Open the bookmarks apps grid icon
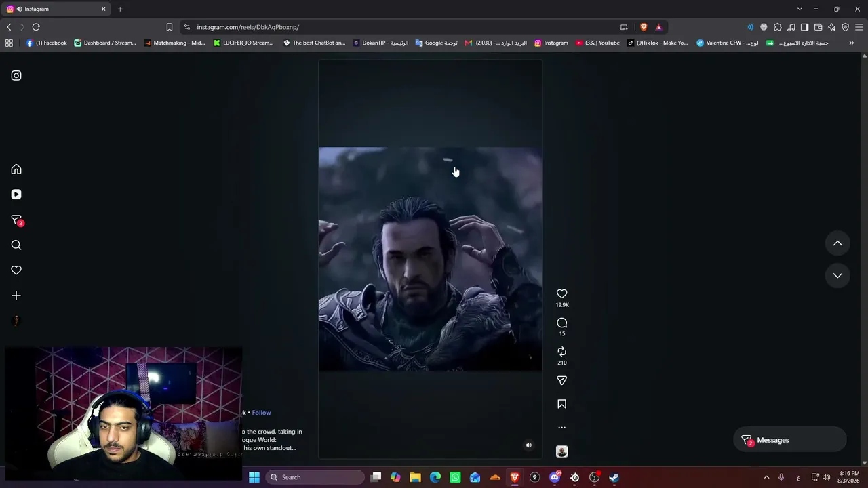 click(x=9, y=43)
